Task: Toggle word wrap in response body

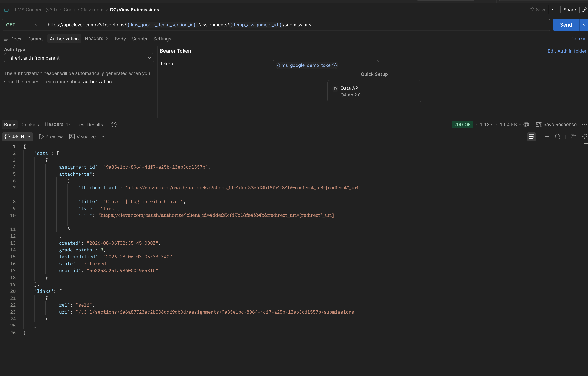Action: coord(531,137)
